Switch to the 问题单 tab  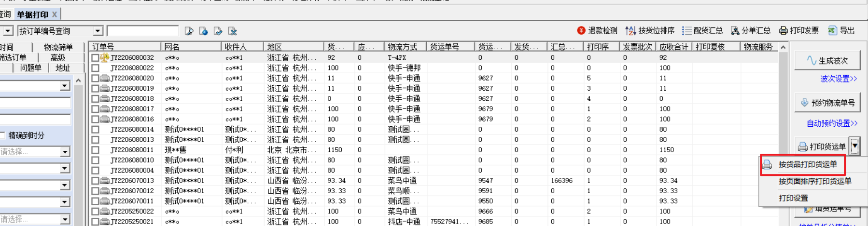tap(30, 68)
